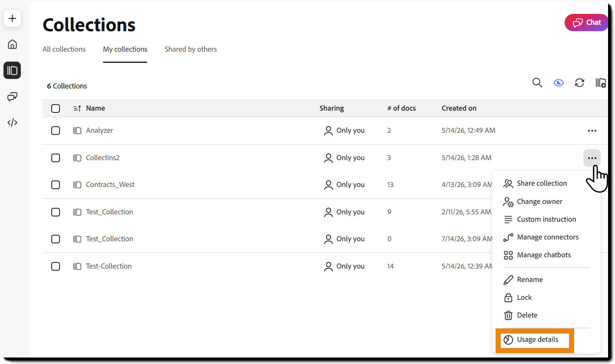Open the Collectins2 collection
615x364 pixels.
pyautogui.click(x=102, y=157)
